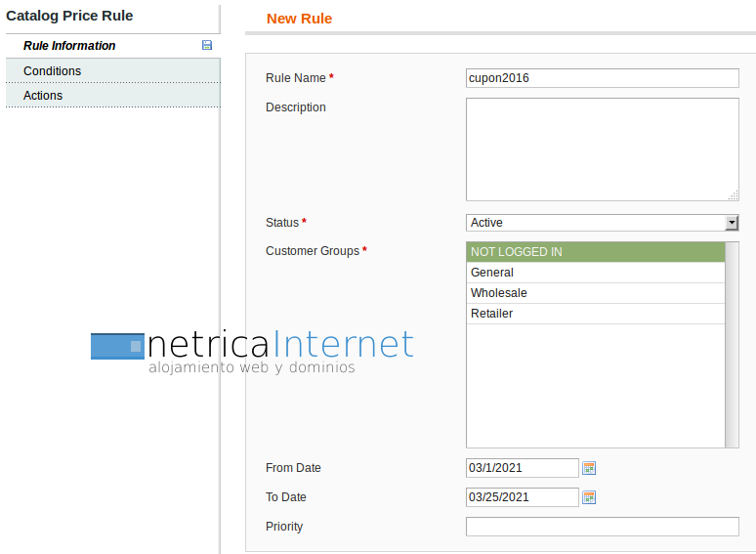The width and height of the screenshot is (756, 554).
Task: Focus the Priority input field
Action: [602, 527]
